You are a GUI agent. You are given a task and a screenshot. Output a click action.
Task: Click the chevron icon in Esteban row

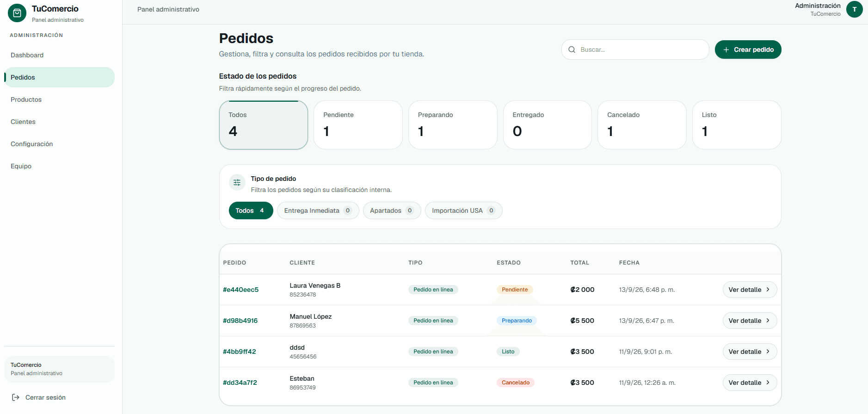[x=768, y=383]
